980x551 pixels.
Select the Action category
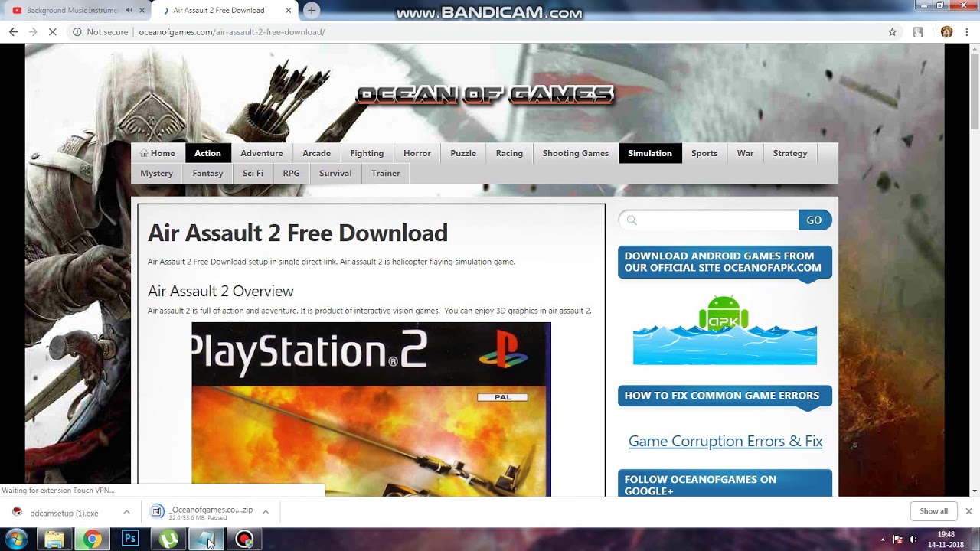coord(207,153)
